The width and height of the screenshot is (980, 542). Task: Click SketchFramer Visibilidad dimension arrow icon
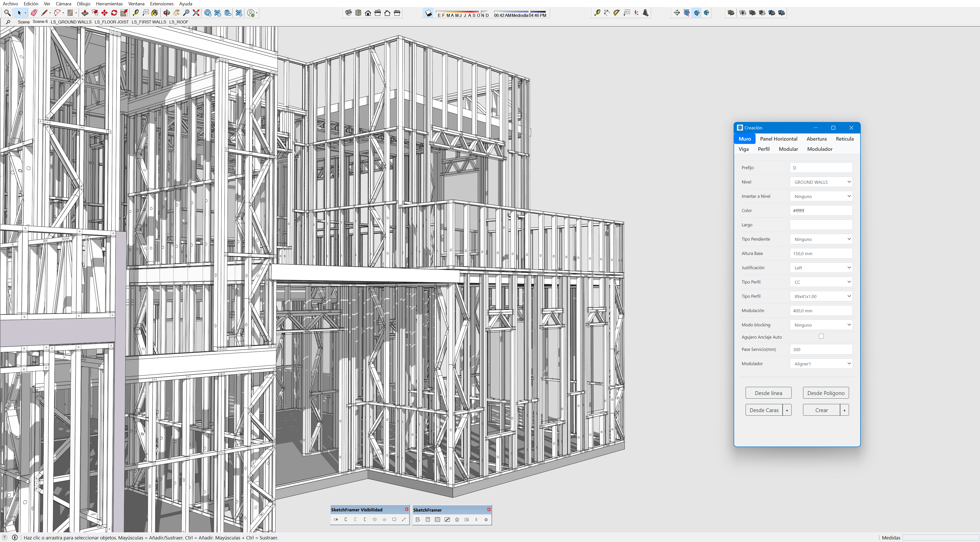click(404, 519)
